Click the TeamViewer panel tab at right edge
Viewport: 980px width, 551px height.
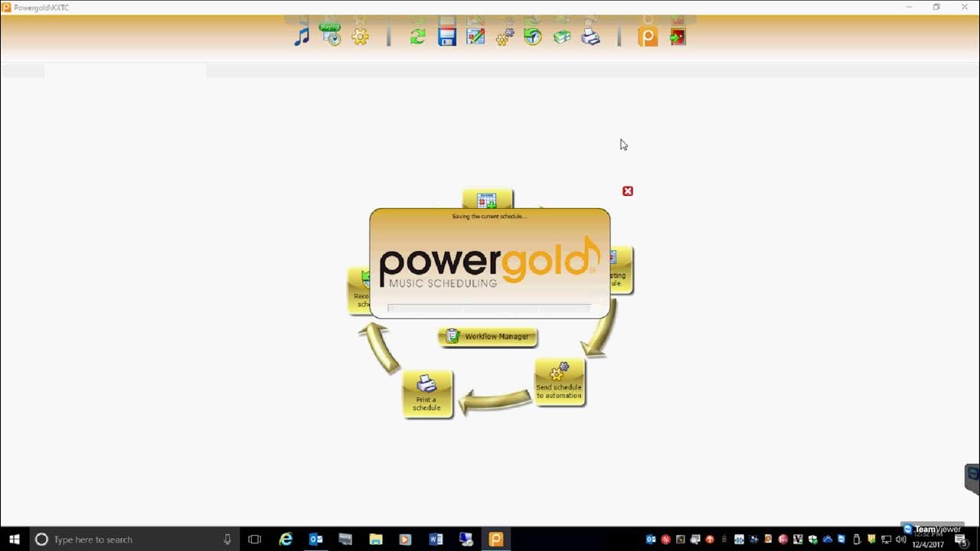click(972, 478)
